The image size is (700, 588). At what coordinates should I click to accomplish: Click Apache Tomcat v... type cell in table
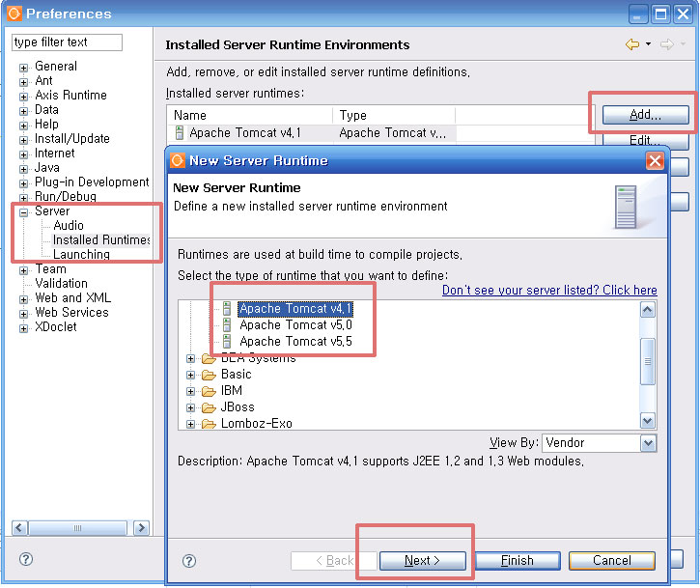point(393,132)
